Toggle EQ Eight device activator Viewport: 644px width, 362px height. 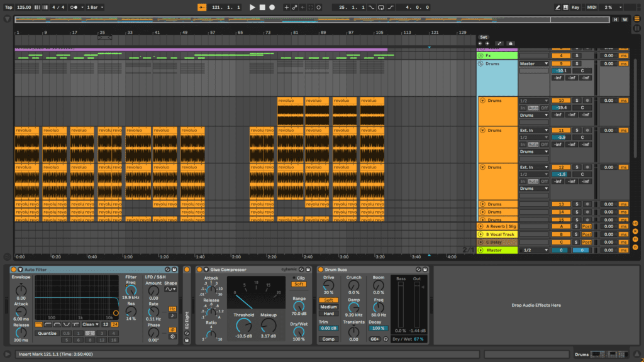pyautogui.click(x=187, y=270)
